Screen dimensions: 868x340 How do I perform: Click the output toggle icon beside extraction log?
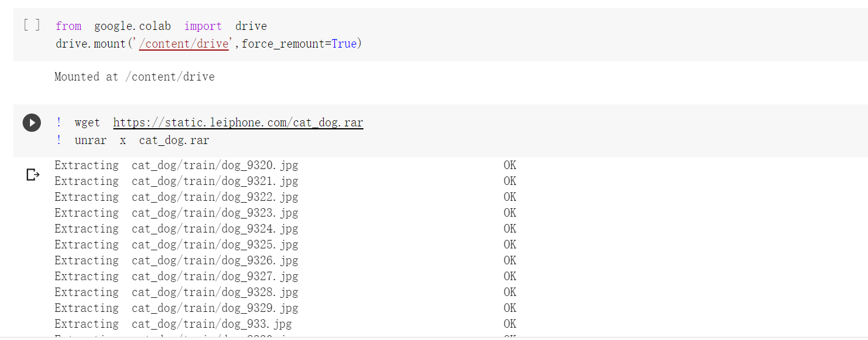click(x=33, y=175)
